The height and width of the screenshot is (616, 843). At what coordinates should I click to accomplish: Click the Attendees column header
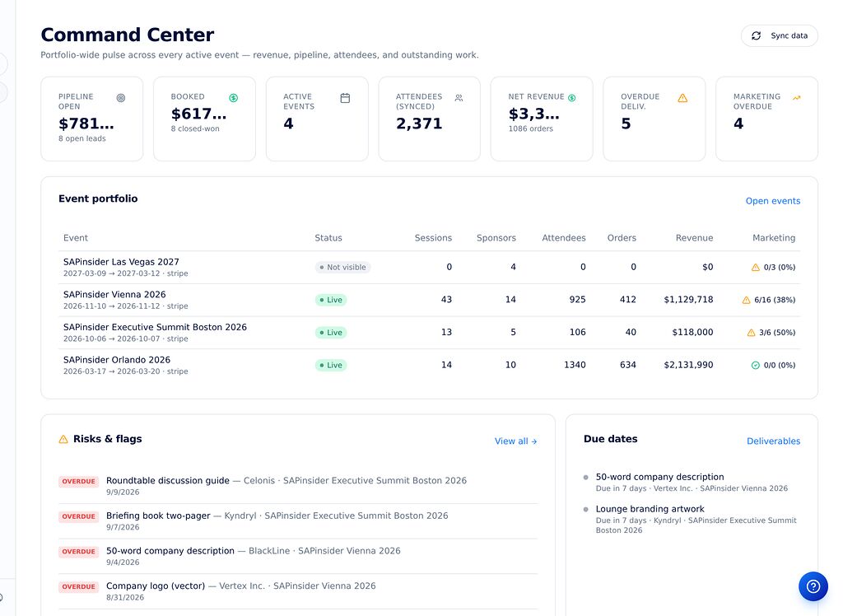pos(563,238)
